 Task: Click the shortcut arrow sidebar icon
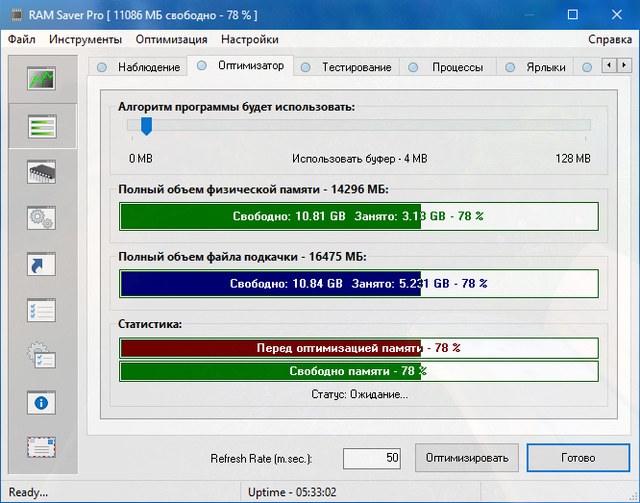[42, 264]
